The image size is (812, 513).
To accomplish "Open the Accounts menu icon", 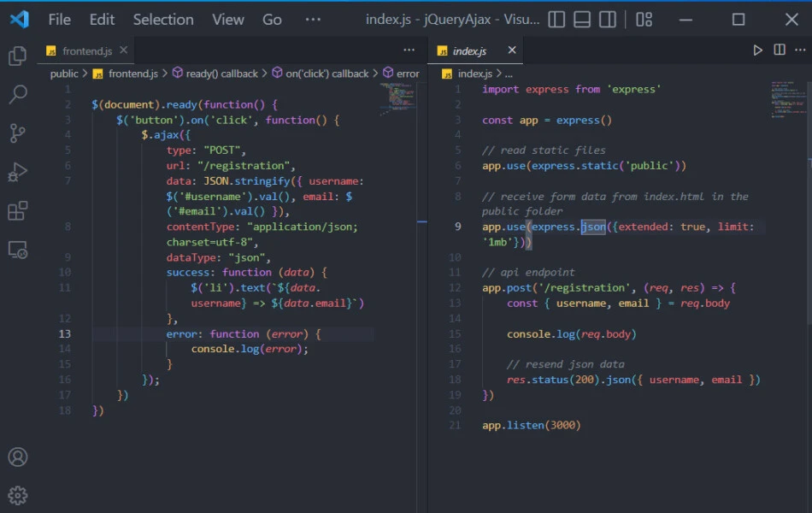I will (x=17, y=457).
